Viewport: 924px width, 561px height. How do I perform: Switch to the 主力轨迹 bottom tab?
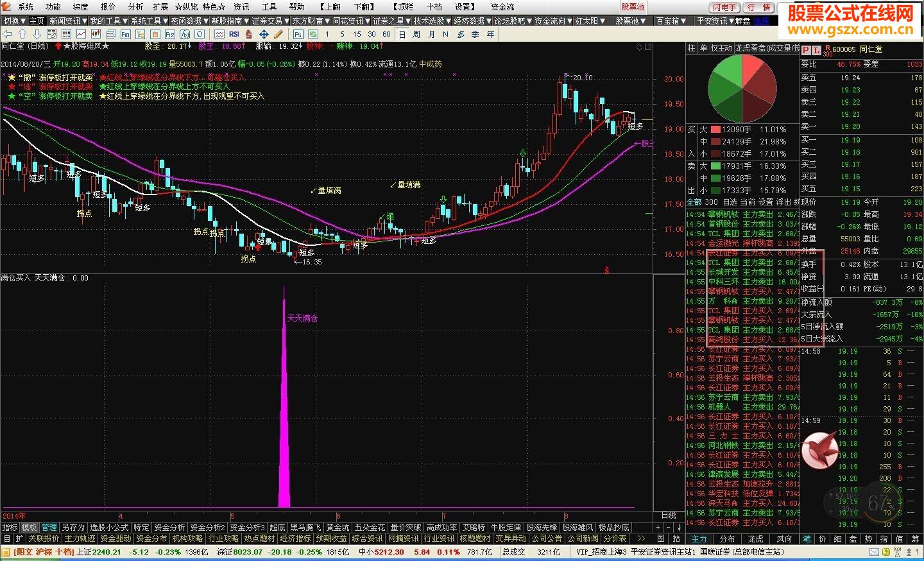pyautogui.click(x=80, y=539)
